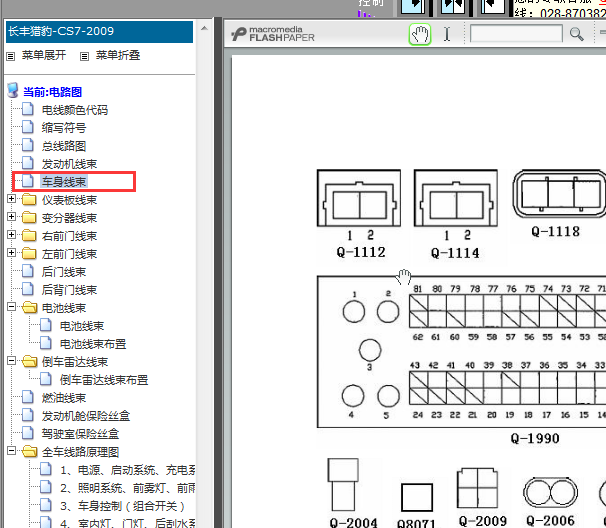606x528 pixels.
Task: Click the Q-1118 label text
Action: coord(555,232)
